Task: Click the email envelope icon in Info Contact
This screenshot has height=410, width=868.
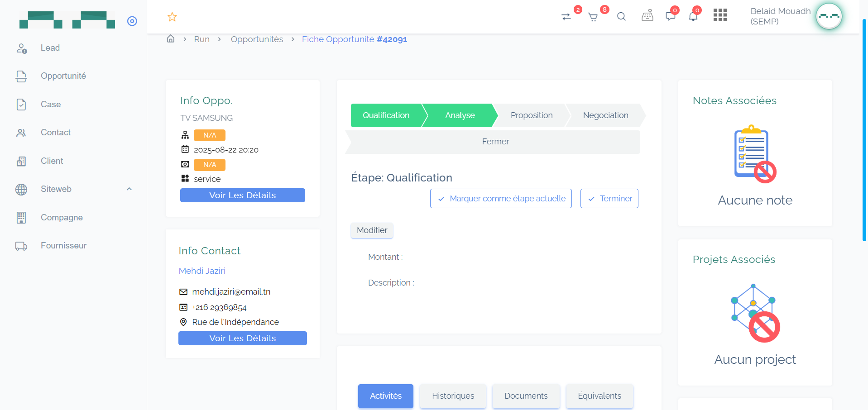Action: 183,292
